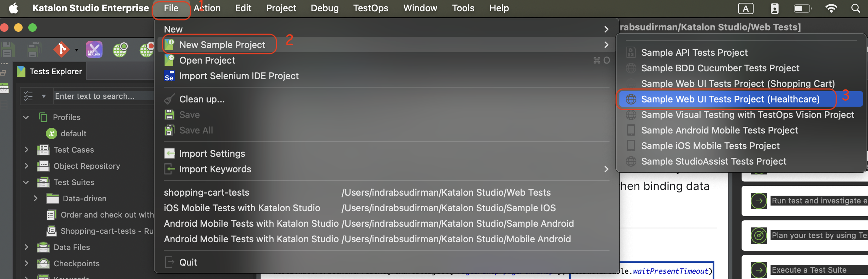The height and width of the screenshot is (279, 868).
Task: Open the New submenu
Action: [387, 29]
